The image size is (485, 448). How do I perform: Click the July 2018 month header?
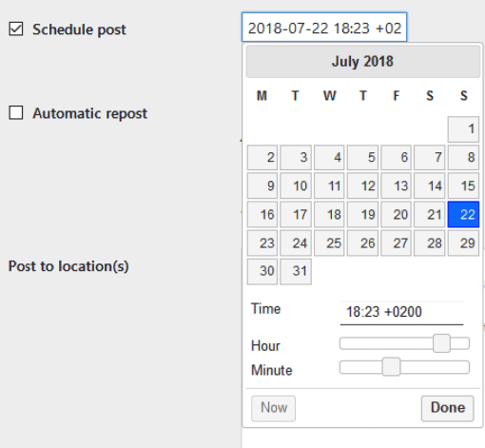(x=363, y=62)
